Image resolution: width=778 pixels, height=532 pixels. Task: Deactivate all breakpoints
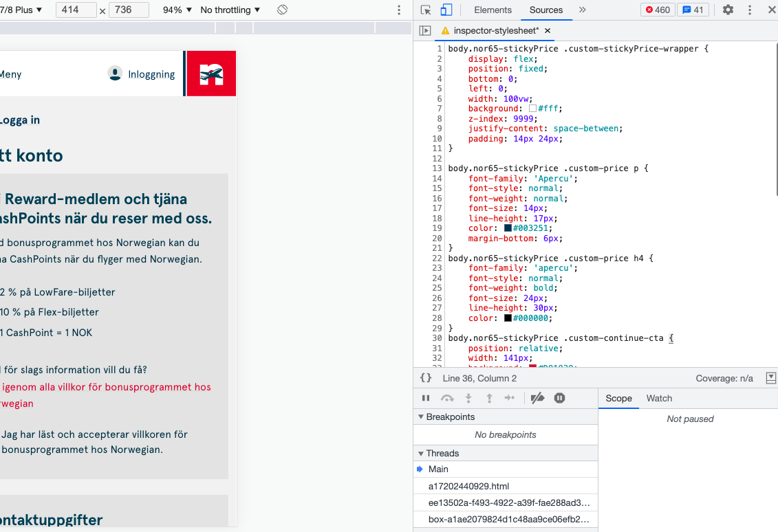[x=537, y=398]
